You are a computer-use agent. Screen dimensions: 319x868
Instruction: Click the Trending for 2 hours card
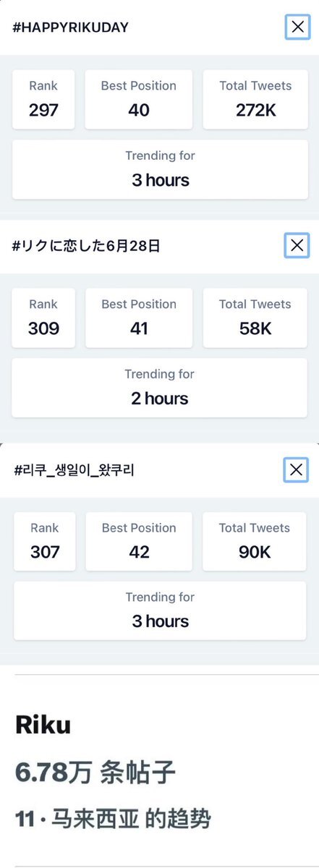click(x=160, y=388)
